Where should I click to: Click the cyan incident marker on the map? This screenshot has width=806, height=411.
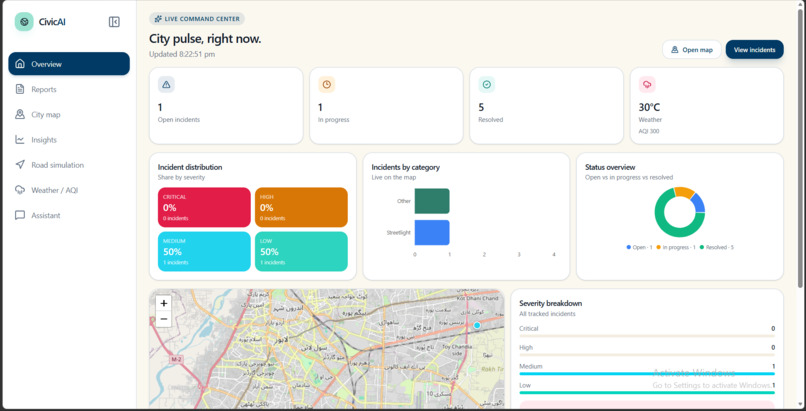pos(477,325)
